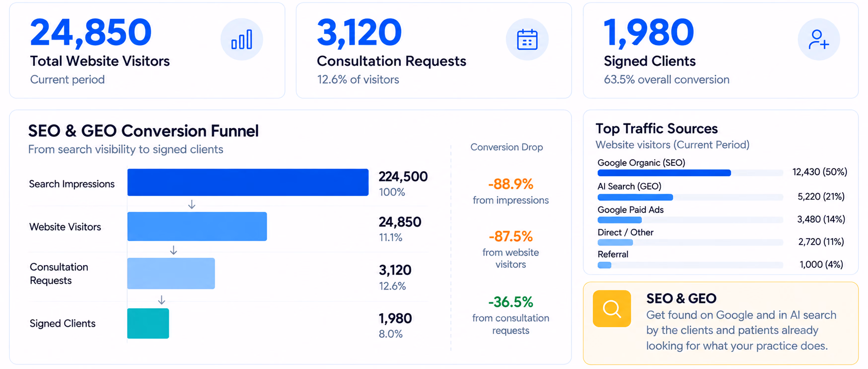This screenshot has width=868, height=369.
Task: Click '63.5% overall conversion' subtitle
Action: [x=666, y=79]
